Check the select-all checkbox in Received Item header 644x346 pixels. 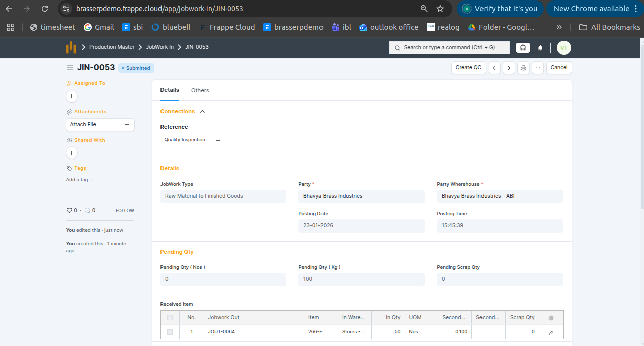(170, 318)
